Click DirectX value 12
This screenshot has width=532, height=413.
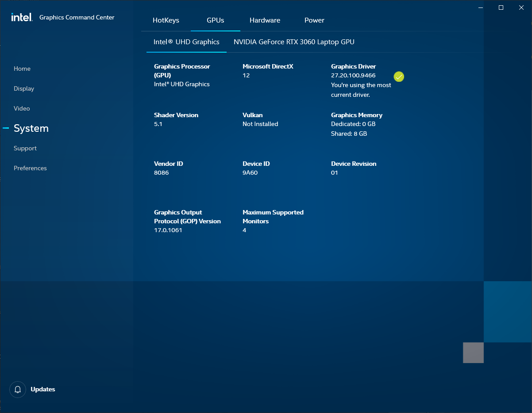(x=246, y=76)
